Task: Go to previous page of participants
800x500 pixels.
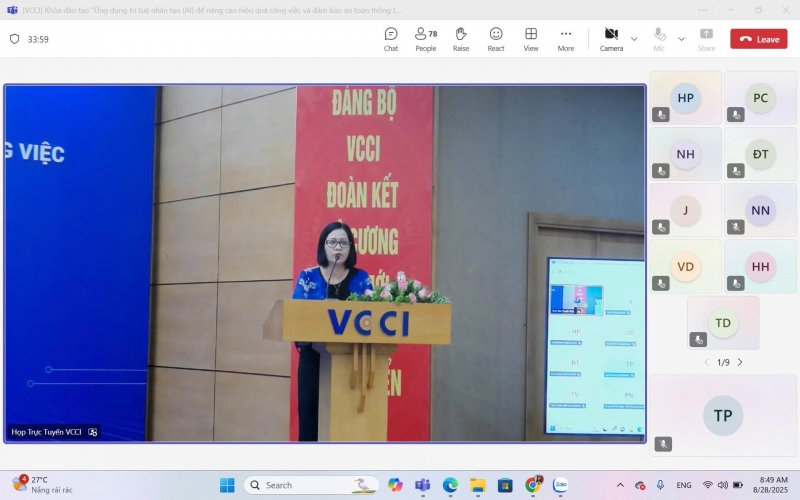Action: click(x=706, y=362)
